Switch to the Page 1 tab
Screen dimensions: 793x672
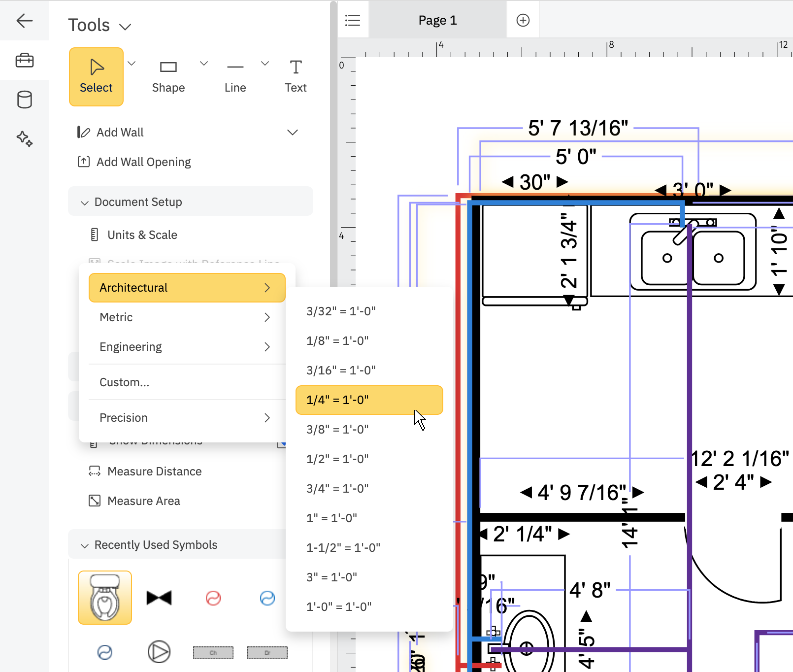coord(437,20)
